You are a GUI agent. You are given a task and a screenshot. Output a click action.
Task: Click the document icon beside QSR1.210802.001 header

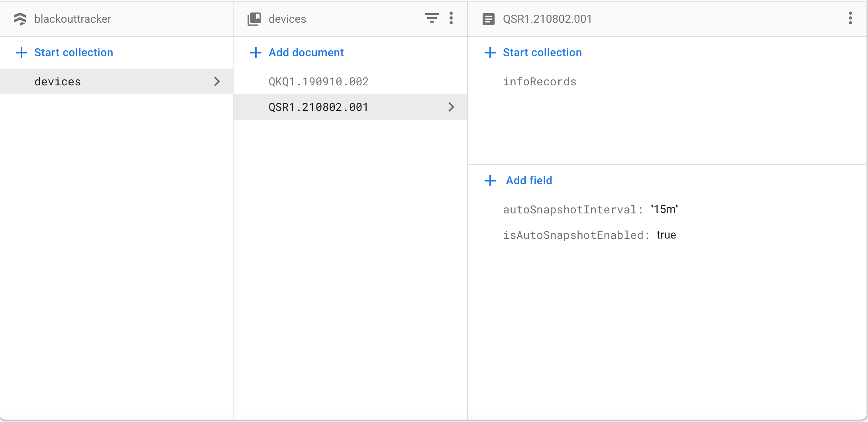pyautogui.click(x=489, y=19)
